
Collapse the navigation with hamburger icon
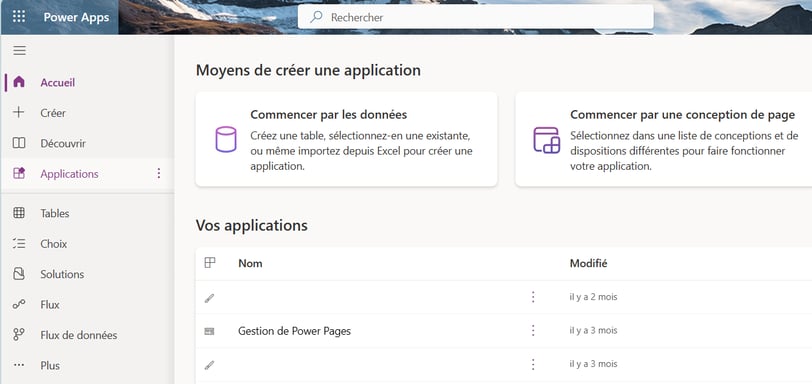(x=19, y=50)
